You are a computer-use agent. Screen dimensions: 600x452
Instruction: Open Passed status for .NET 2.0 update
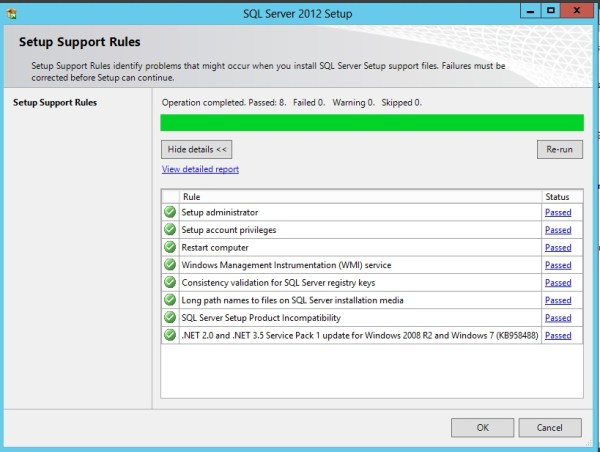(x=558, y=335)
